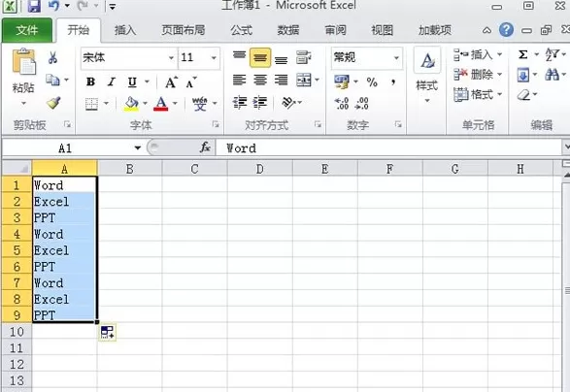This screenshot has width=570, height=392.
Task: Toggle middle vertical alignment
Action: [x=260, y=58]
